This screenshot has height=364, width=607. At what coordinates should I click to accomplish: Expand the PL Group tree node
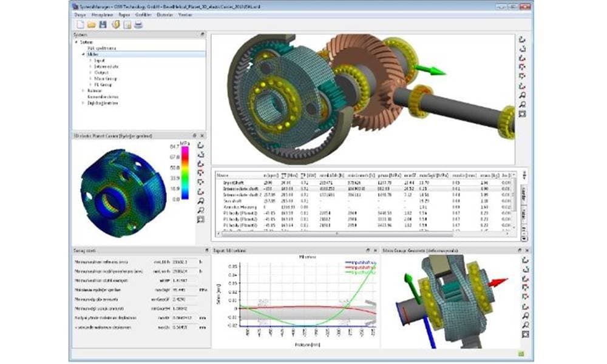tap(90, 84)
